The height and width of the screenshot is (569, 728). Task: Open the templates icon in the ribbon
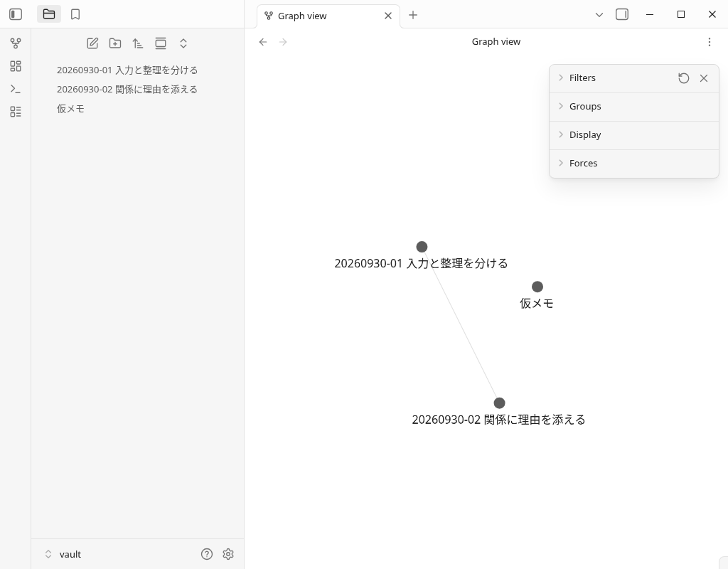tap(16, 112)
